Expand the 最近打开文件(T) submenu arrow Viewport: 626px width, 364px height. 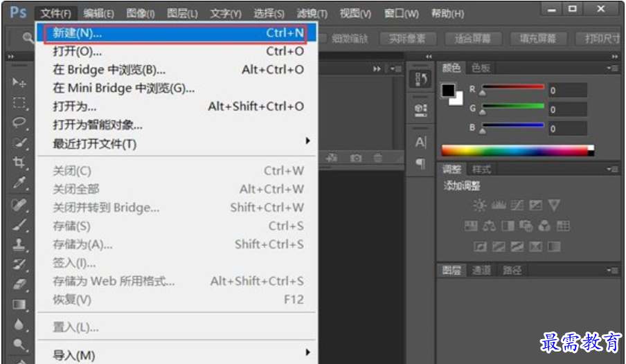point(307,141)
